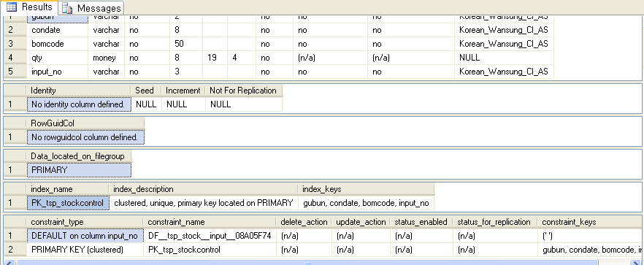Viewport: 644px width, 265px height.
Task: Click the constraint_name column header
Action: (x=210, y=222)
